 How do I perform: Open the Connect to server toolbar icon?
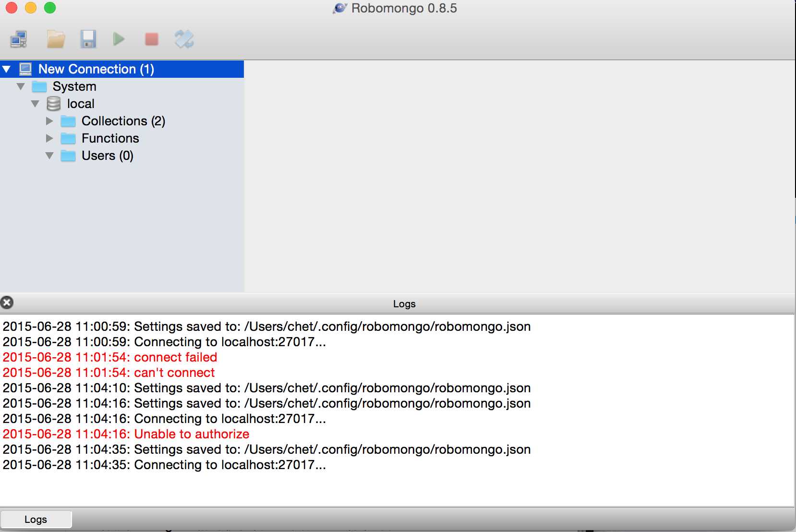pyautogui.click(x=19, y=39)
